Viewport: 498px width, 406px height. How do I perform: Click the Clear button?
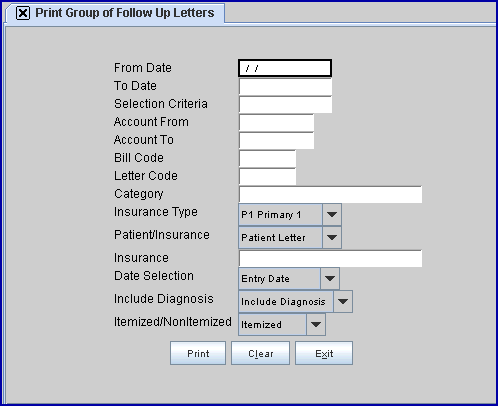pyautogui.click(x=260, y=353)
